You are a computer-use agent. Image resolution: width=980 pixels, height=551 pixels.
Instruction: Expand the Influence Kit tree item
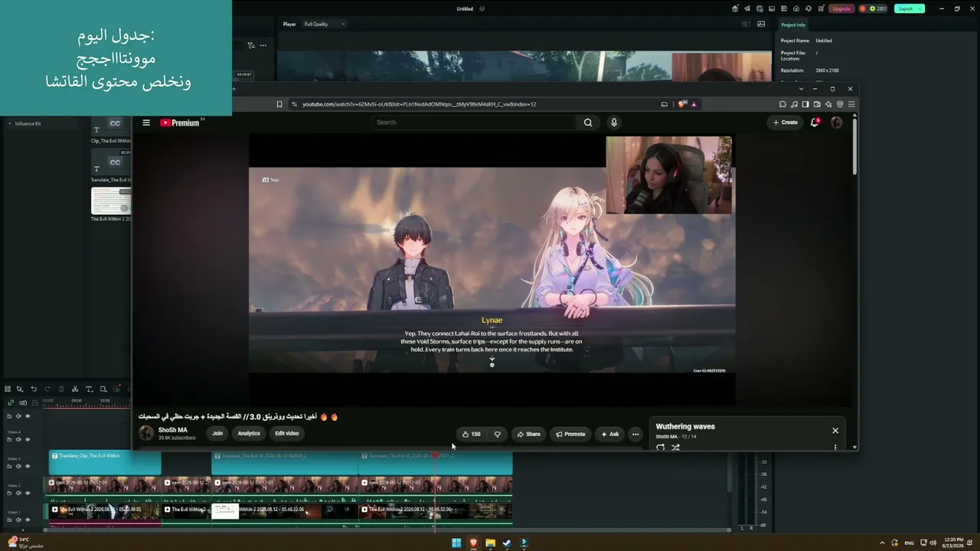pyautogui.click(x=10, y=123)
